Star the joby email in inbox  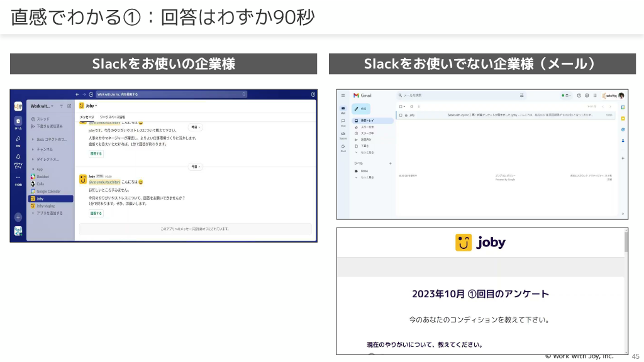point(406,116)
